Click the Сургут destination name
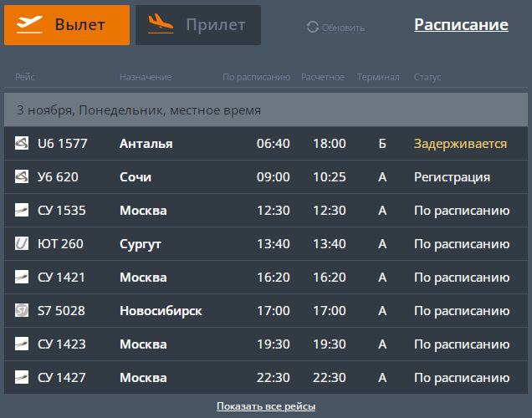The height and width of the screenshot is (418, 532). [141, 244]
